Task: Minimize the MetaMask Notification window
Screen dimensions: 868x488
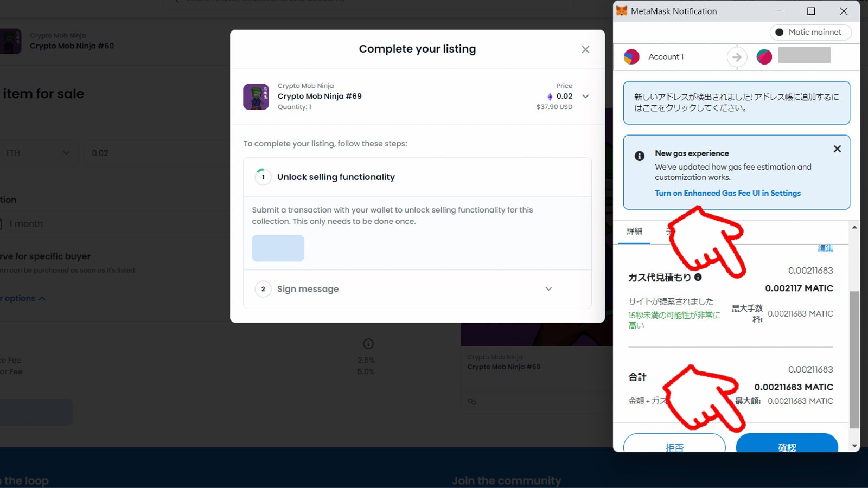Action: pyautogui.click(x=778, y=11)
